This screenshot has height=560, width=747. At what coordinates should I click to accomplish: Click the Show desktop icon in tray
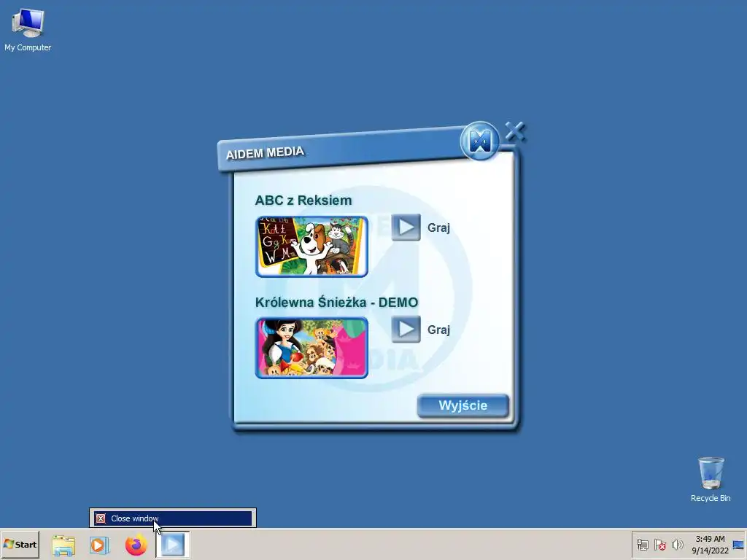pos(738,545)
